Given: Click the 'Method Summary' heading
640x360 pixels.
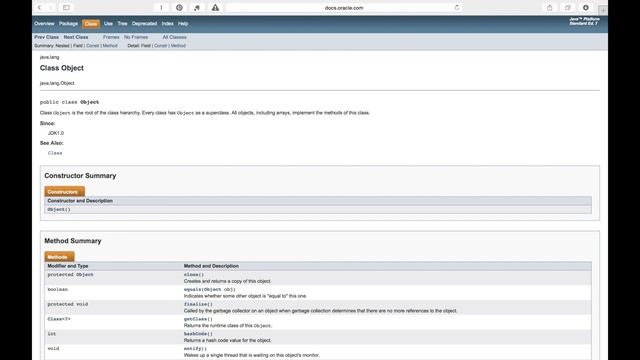Looking at the screenshot, I should tap(73, 241).
